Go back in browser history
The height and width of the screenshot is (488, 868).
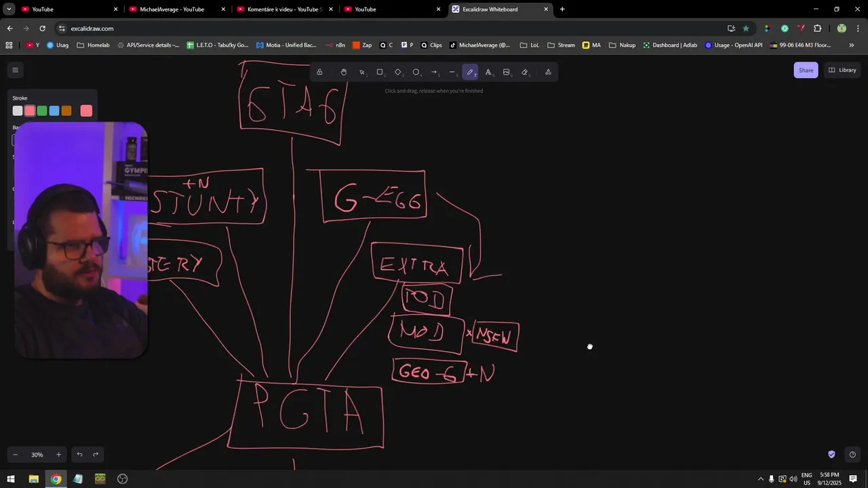(x=9, y=28)
